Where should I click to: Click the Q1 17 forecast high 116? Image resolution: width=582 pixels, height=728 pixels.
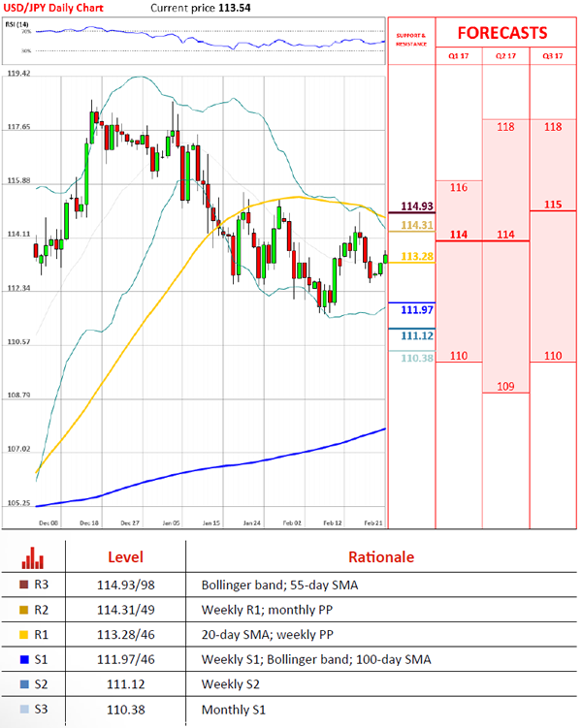[x=459, y=187]
